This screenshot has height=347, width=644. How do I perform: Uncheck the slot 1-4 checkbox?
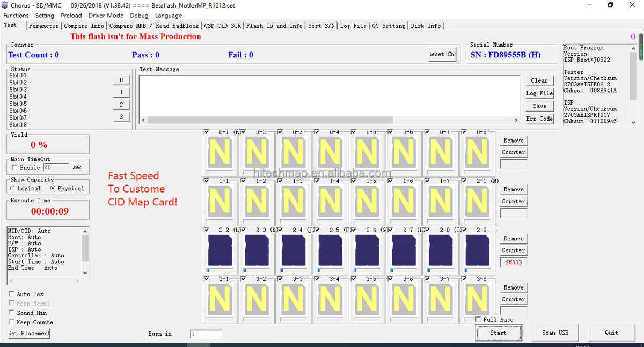317,181
